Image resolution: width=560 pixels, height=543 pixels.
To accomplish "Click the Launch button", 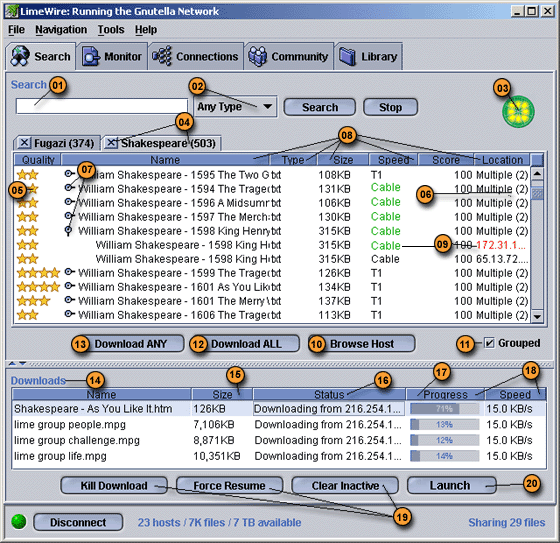I will point(451,485).
